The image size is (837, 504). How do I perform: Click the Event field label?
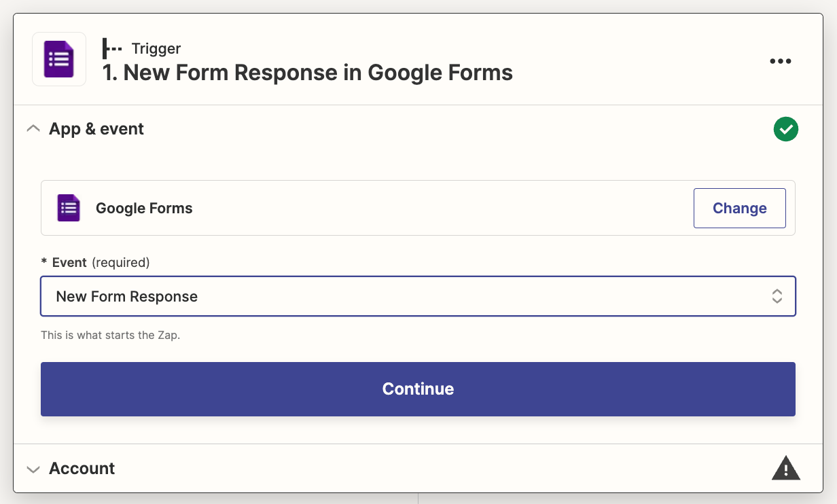[69, 262]
